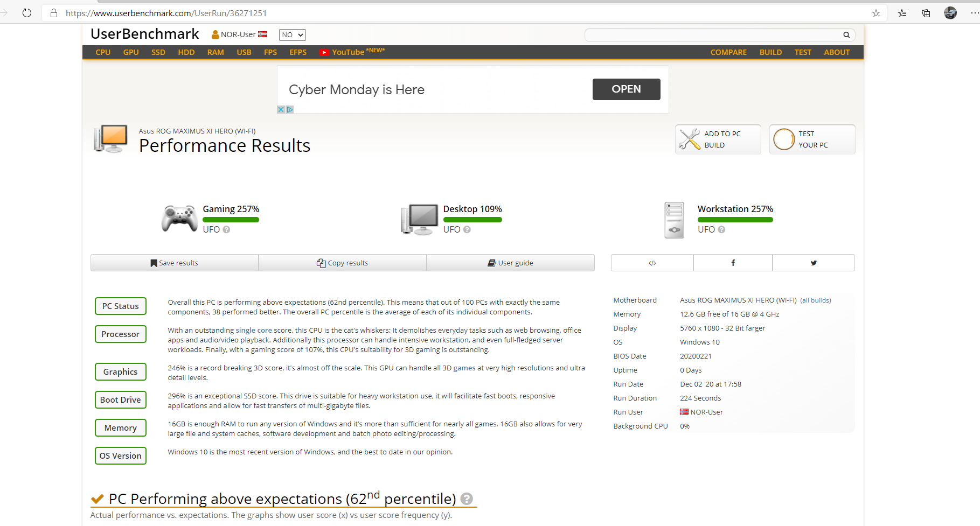This screenshot has width=980, height=526.
Task: Click the gamepad Gaming icon
Action: [x=179, y=218]
